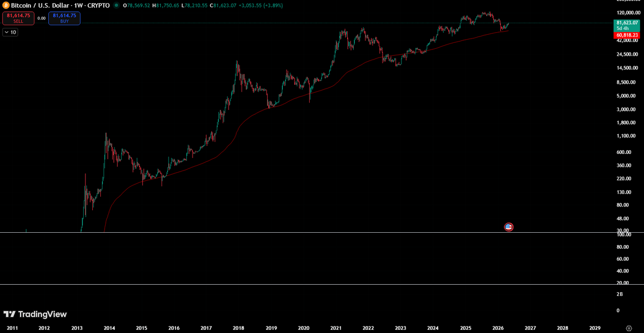This screenshot has height=333, width=644.
Task: Click the red 60,818.23 moving average label
Action: click(627, 35)
